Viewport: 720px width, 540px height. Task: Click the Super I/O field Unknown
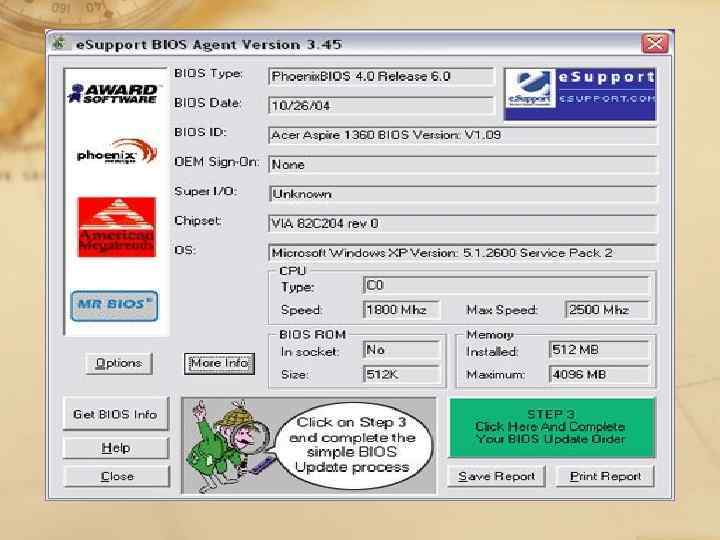coord(462,194)
